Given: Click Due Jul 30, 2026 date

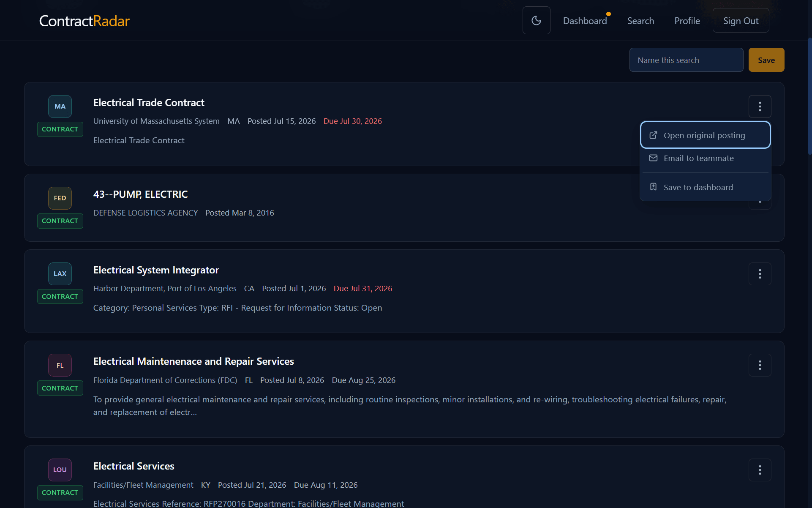Looking at the screenshot, I should point(353,121).
